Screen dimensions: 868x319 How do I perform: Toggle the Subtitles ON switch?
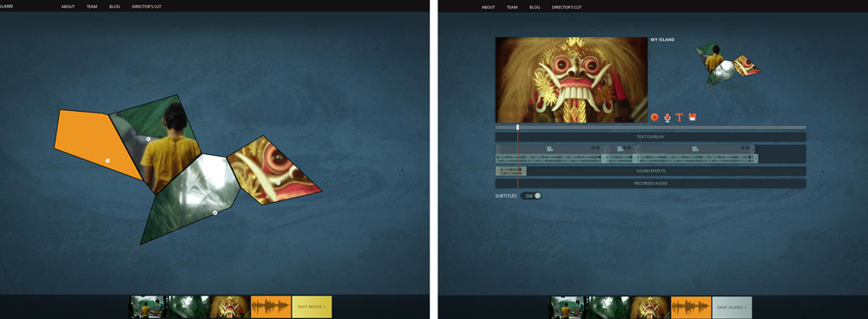click(x=531, y=196)
